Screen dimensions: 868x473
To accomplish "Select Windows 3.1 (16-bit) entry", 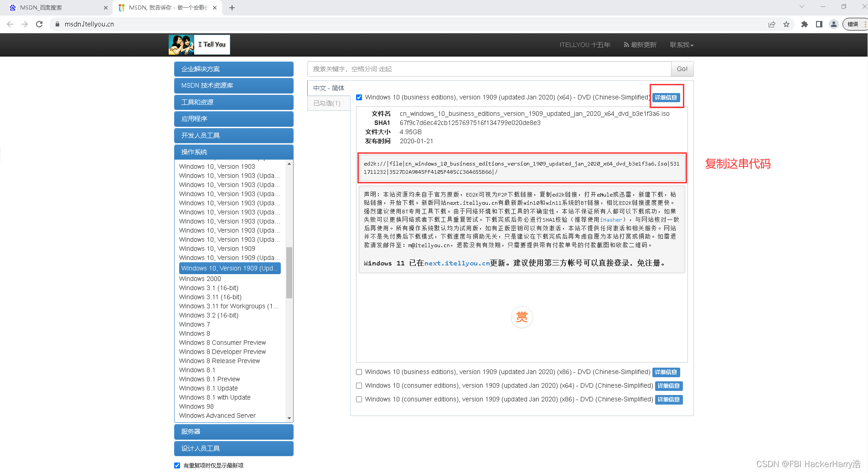I will (209, 288).
